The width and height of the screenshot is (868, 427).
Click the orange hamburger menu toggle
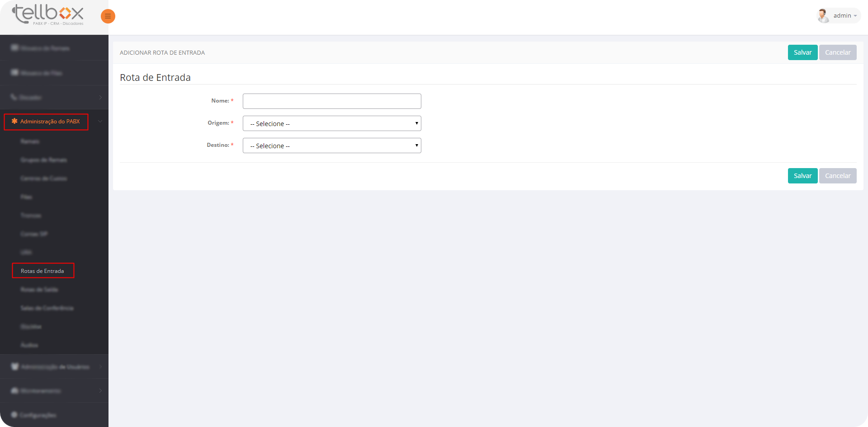[108, 16]
